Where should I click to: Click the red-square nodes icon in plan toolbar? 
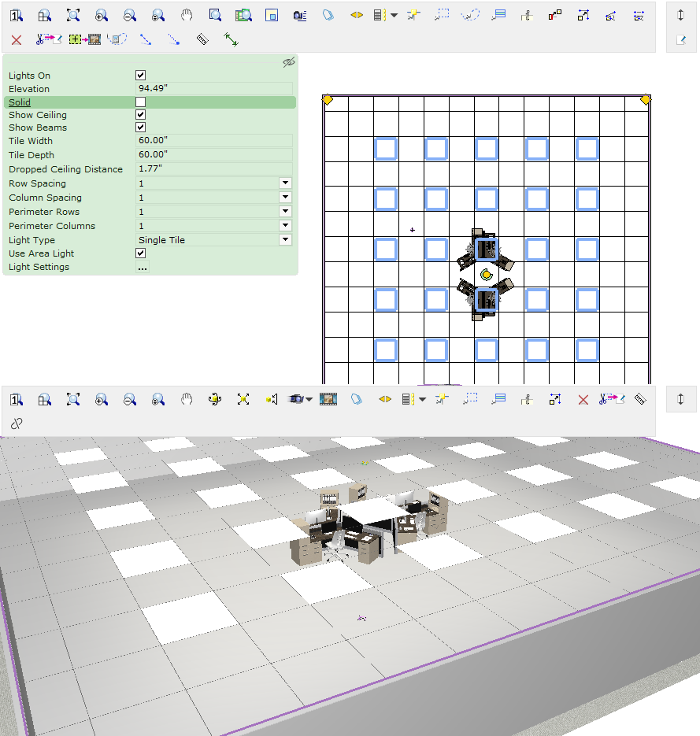coord(555,16)
